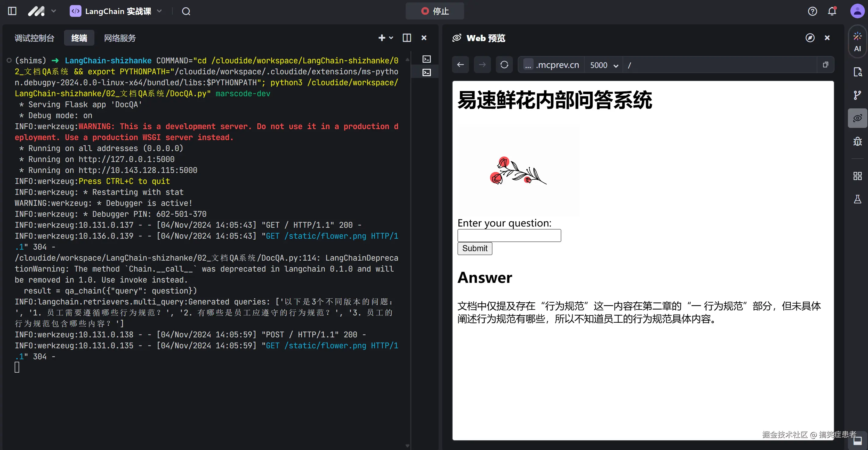Switch to the 网络服务 tab
The height and width of the screenshot is (450, 868).
pyautogui.click(x=120, y=38)
